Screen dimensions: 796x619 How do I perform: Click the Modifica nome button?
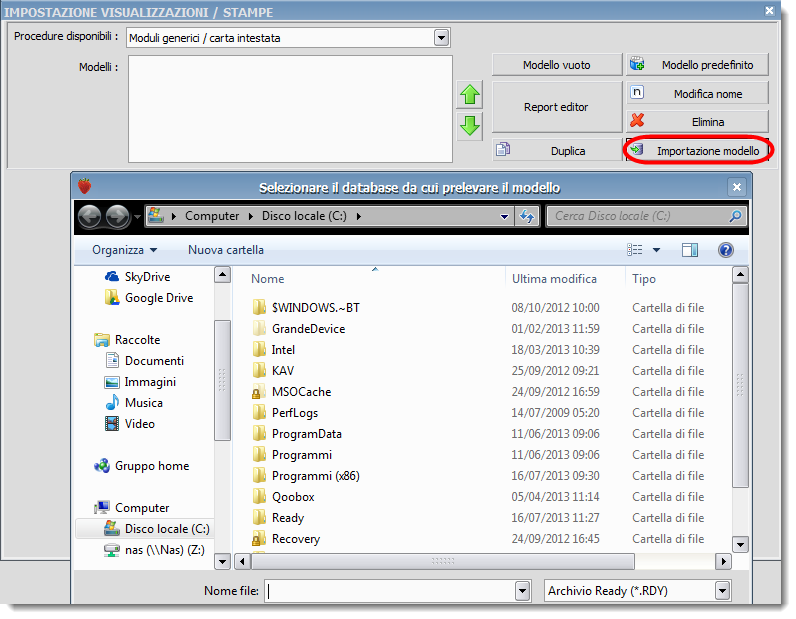click(x=697, y=94)
